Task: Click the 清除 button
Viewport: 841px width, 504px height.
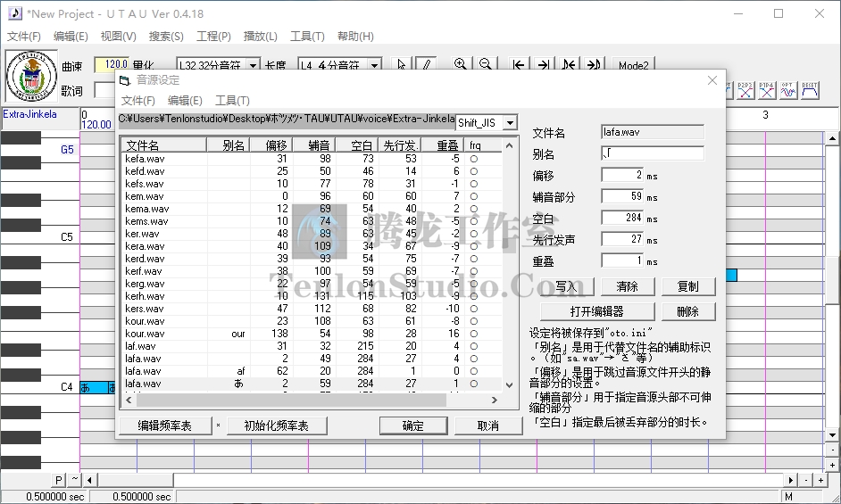Action: point(628,287)
